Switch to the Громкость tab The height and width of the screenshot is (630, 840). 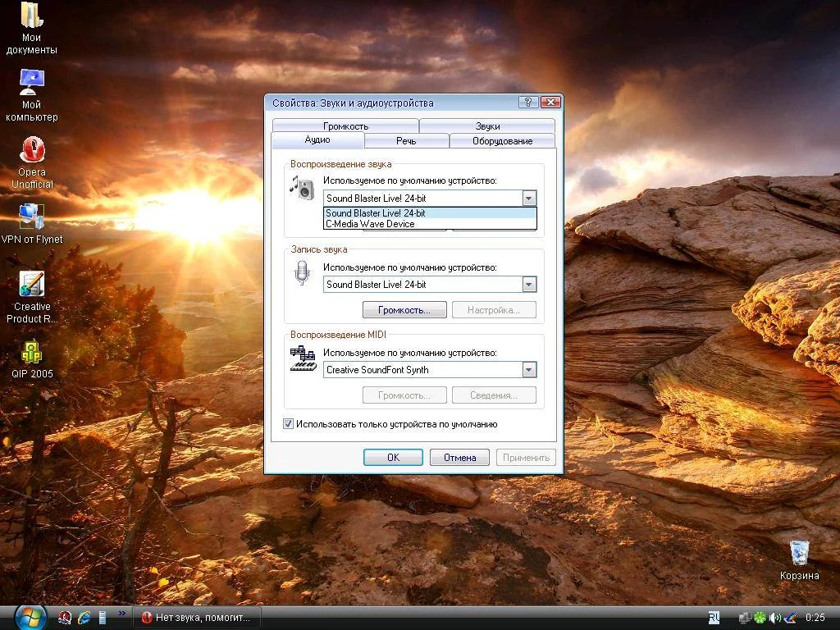[x=345, y=126]
